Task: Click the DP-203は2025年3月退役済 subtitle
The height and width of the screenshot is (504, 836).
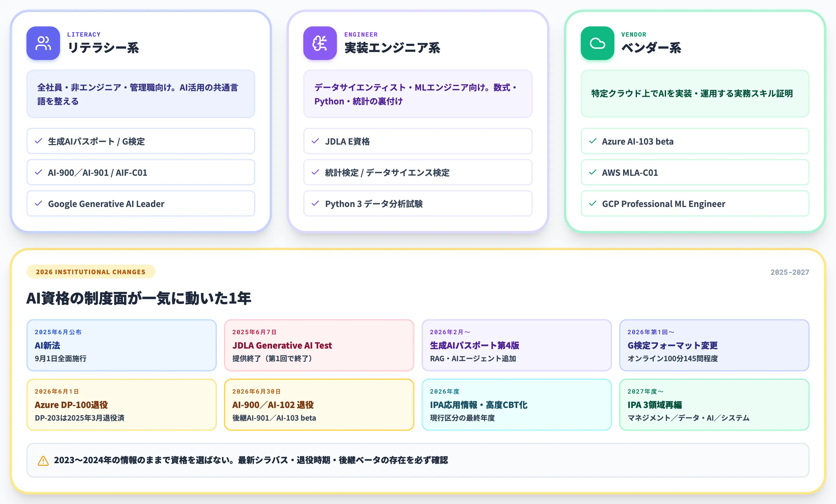Action: point(79,418)
